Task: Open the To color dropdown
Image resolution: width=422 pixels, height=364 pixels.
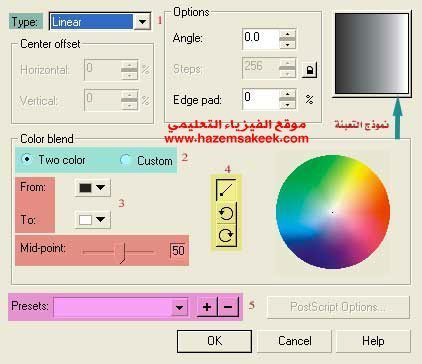Action: (93, 219)
